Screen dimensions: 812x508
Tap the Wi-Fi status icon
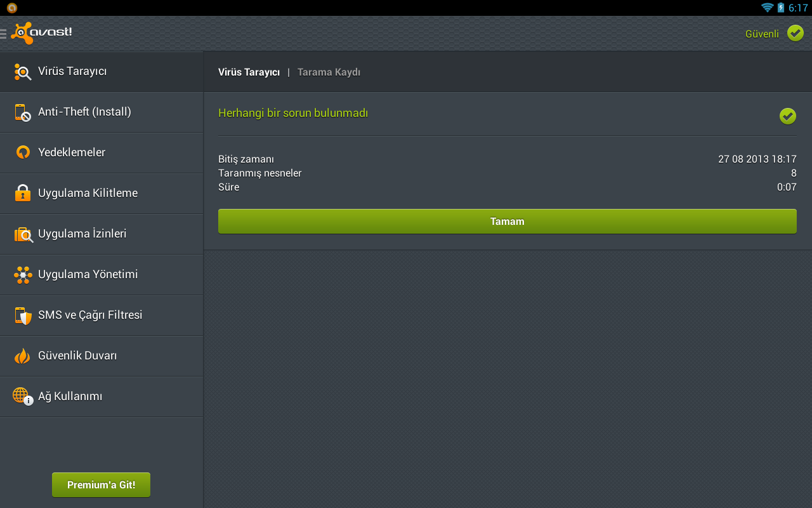[x=768, y=8]
